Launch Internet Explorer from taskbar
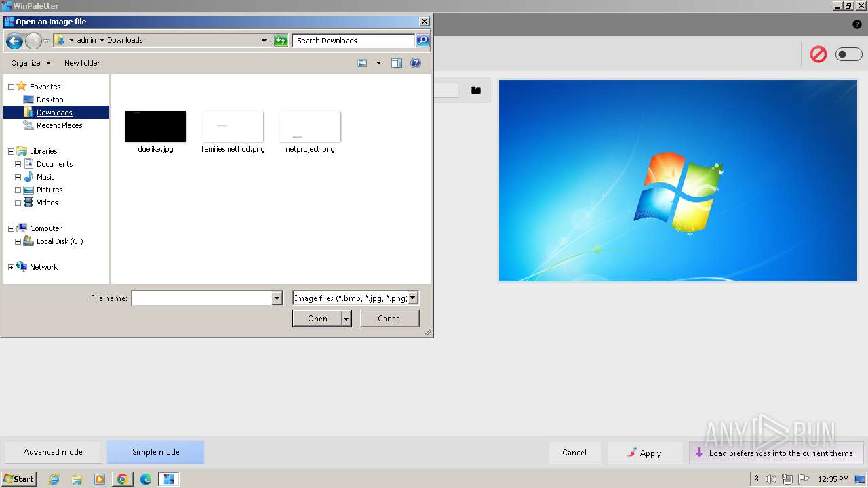The height and width of the screenshot is (488, 868). (x=54, y=479)
